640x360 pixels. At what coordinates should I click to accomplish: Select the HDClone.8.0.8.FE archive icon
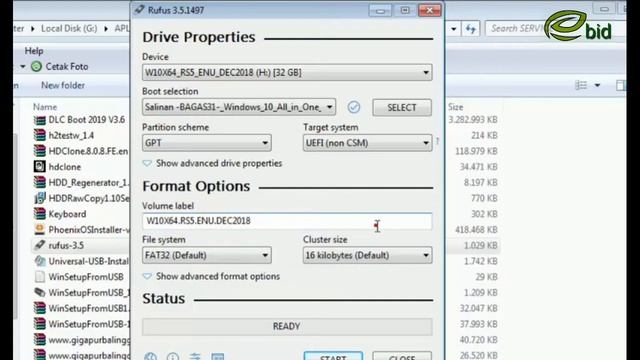coord(40,151)
